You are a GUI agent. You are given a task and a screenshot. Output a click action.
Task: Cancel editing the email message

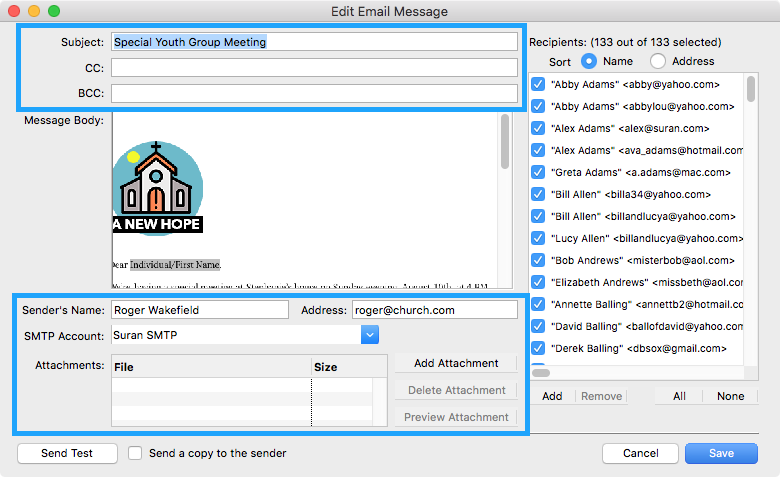pyautogui.click(x=640, y=453)
